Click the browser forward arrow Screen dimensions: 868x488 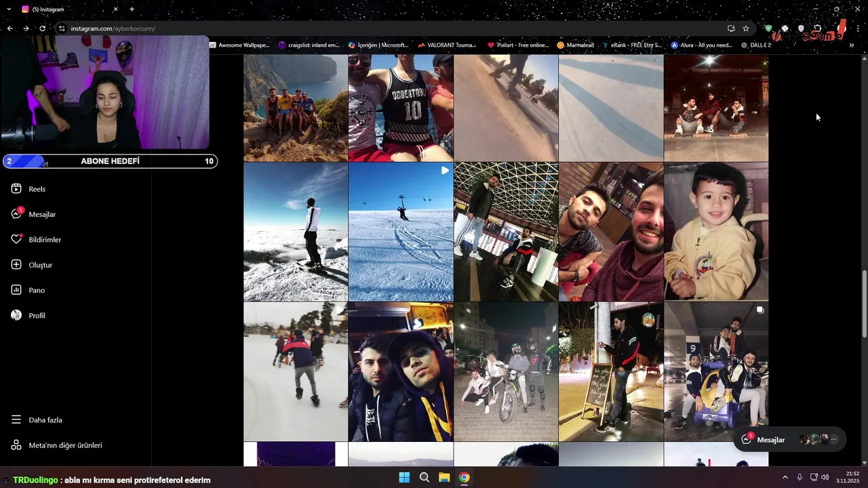point(26,28)
